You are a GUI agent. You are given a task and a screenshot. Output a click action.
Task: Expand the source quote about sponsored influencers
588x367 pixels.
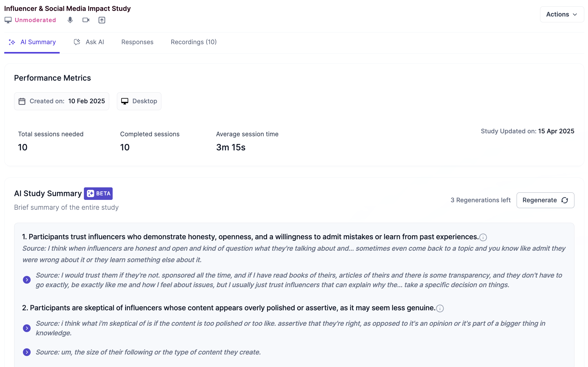(27, 280)
